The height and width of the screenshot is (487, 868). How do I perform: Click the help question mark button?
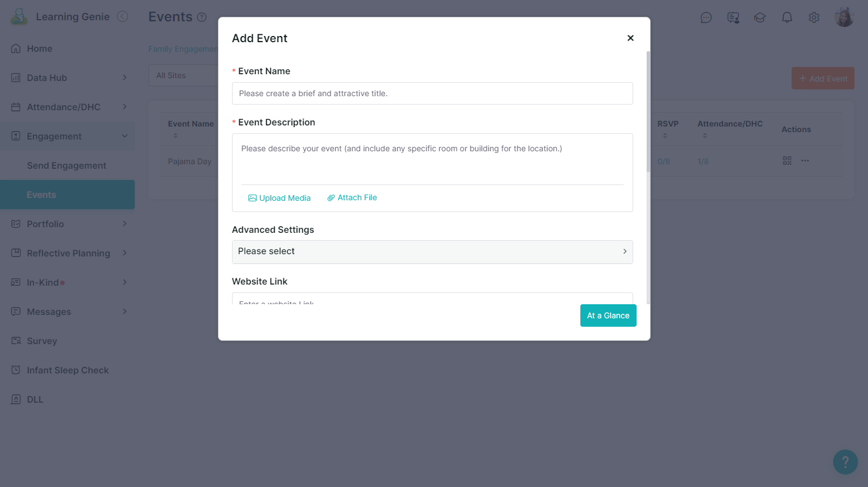tap(845, 462)
